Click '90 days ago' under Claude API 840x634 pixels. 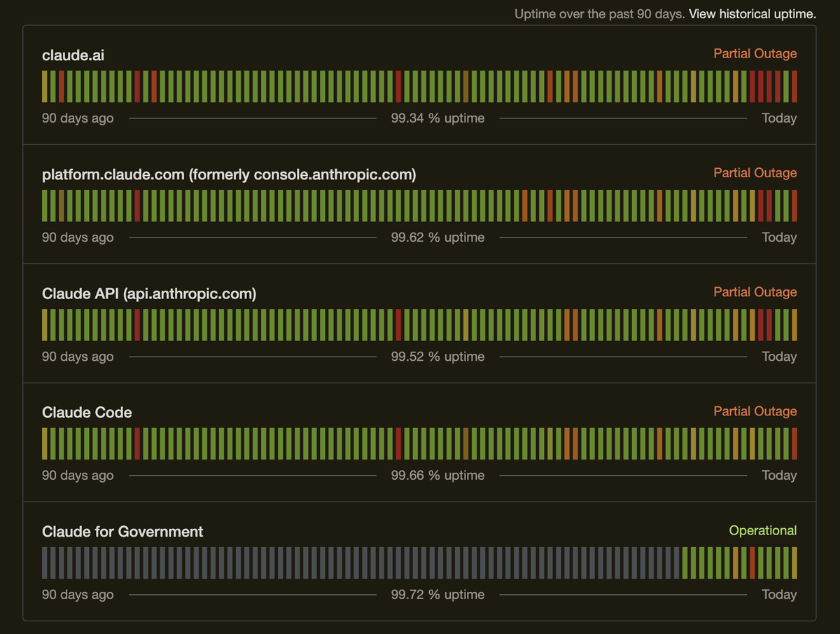click(x=78, y=357)
